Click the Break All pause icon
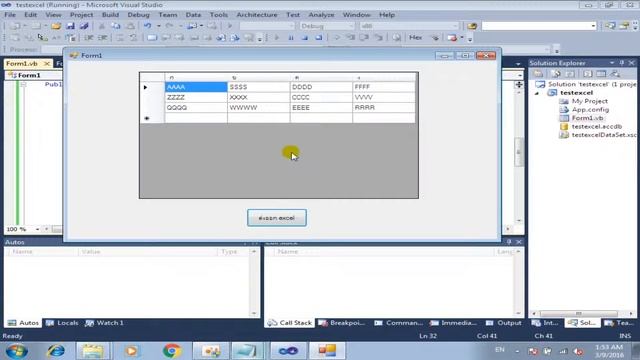The width and height of the screenshot is (640, 360). [291, 38]
